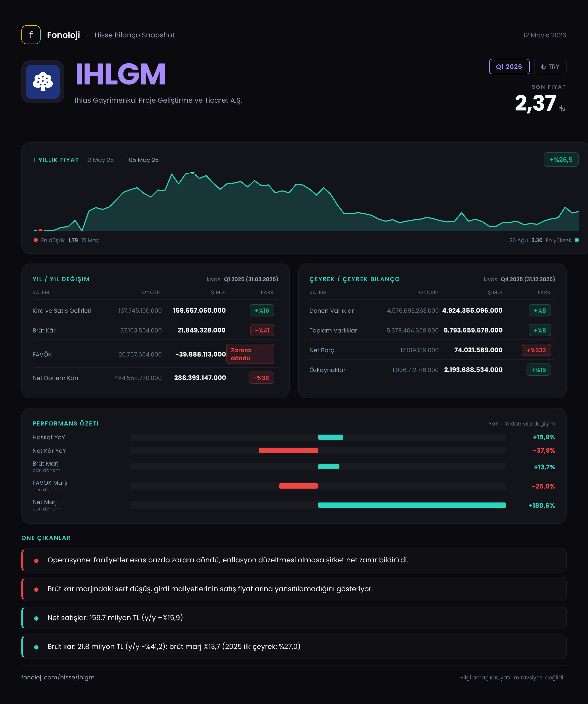588x704 pixels.
Task: Click the FAVÖK Marjı red bar
Action: tap(298, 486)
